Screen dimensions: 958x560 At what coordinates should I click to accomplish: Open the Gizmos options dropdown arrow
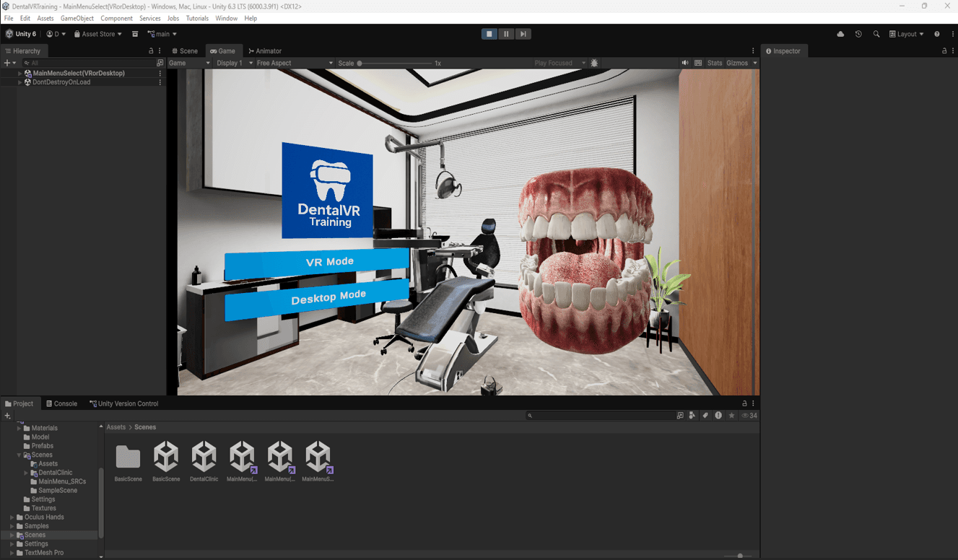click(755, 63)
